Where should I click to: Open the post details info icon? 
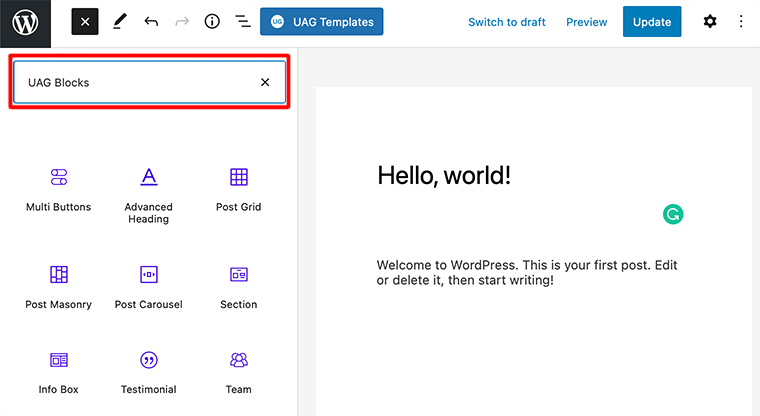(212, 22)
